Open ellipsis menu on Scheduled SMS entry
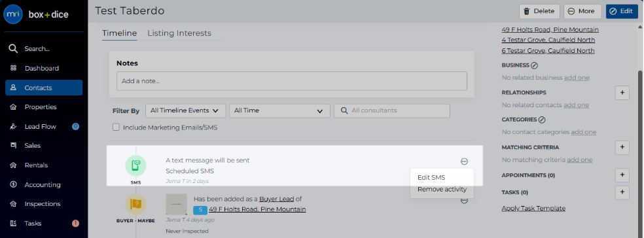The image size is (644, 238). pyautogui.click(x=464, y=161)
